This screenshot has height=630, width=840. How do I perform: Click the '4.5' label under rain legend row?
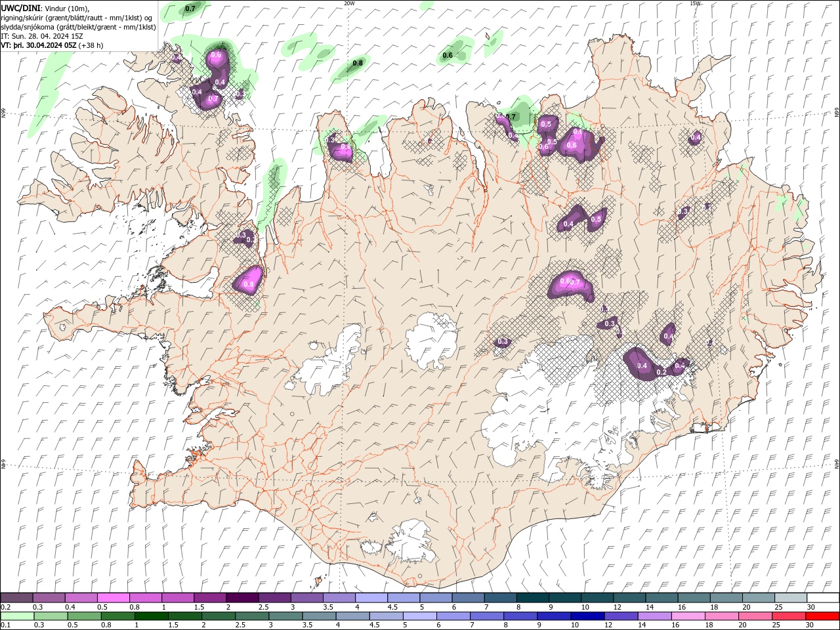point(375,625)
